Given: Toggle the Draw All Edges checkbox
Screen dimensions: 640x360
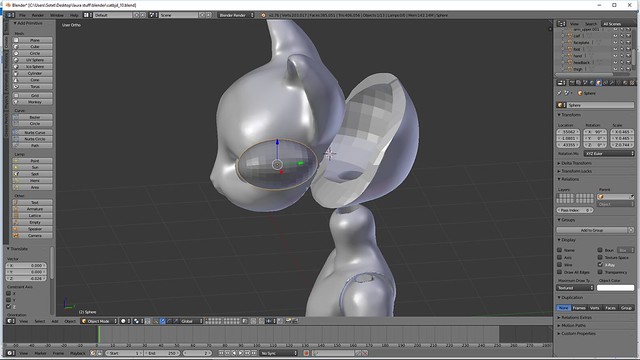Looking at the screenshot, I should pos(560,272).
